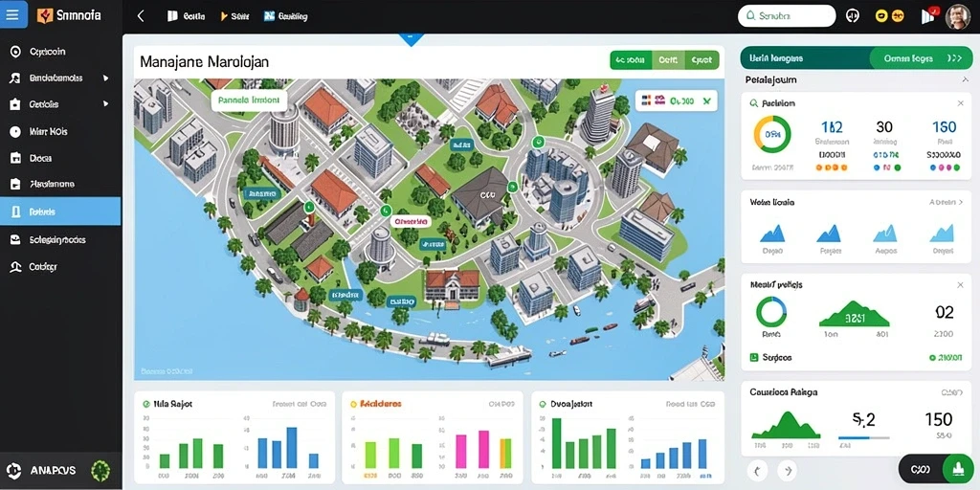Open the user profile avatar
980x490 pixels.
(957, 17)
